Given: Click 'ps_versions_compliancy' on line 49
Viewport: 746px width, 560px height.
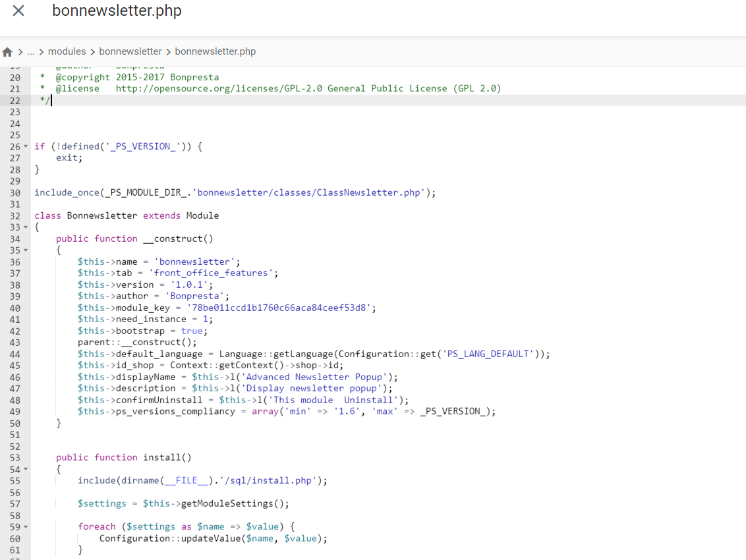Looking at the screenshot, I should [175, 412].
